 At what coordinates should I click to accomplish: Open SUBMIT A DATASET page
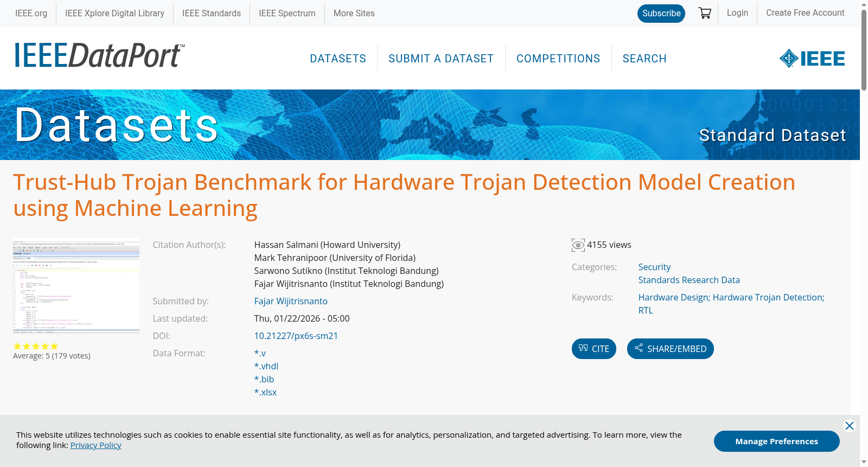point(441,59)
